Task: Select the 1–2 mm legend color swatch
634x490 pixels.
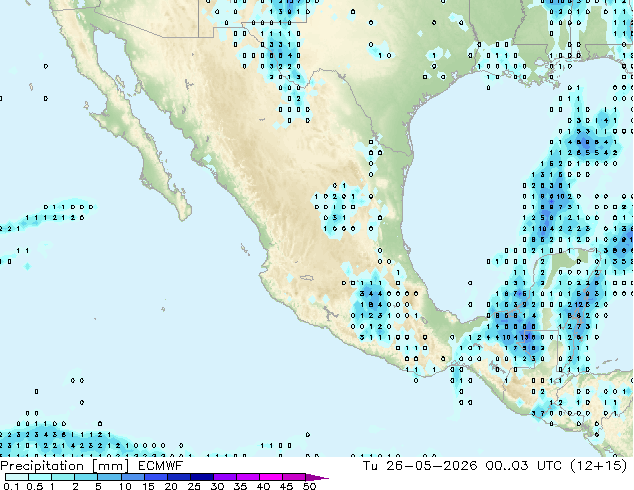Action: pos(63,477)
